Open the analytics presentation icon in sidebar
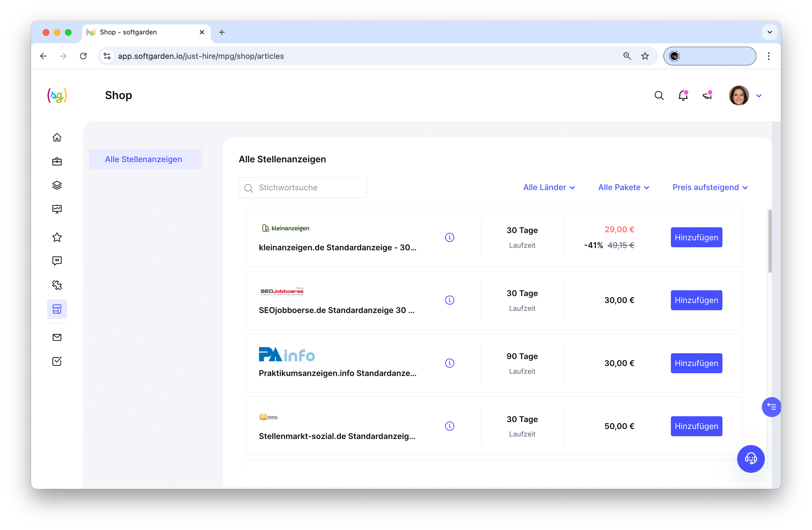 coord(57,209)
